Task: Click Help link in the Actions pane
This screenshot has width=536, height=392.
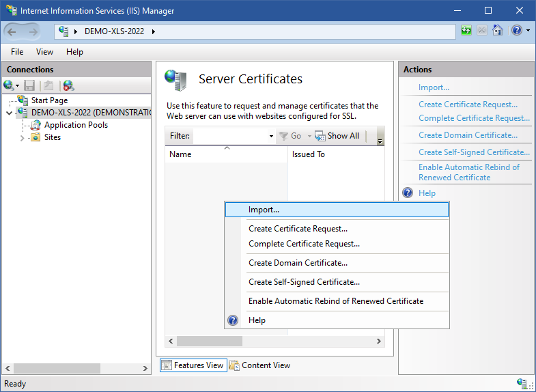Action: click(x=427, y=193)
